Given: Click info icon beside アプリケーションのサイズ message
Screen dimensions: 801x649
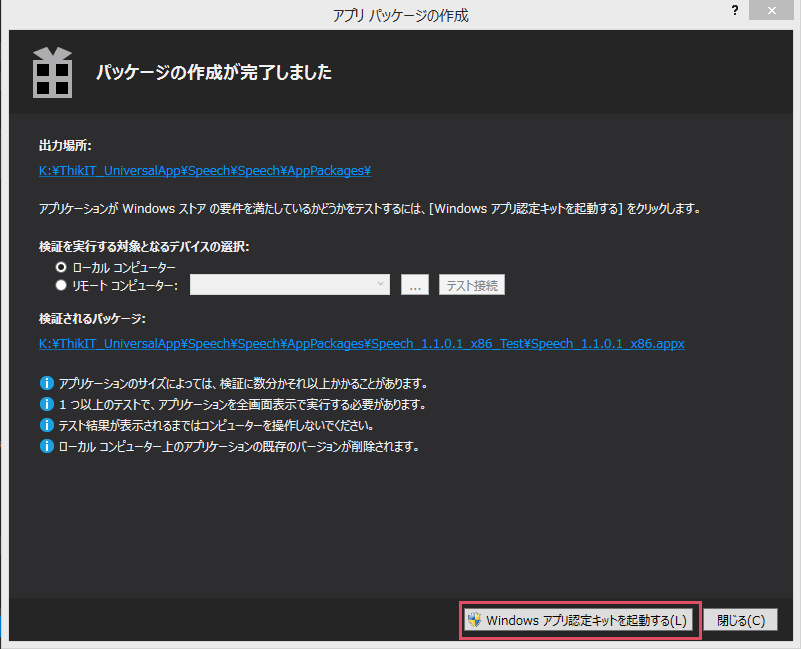Looking at the screenshot, I should click(x=46, y=383).
